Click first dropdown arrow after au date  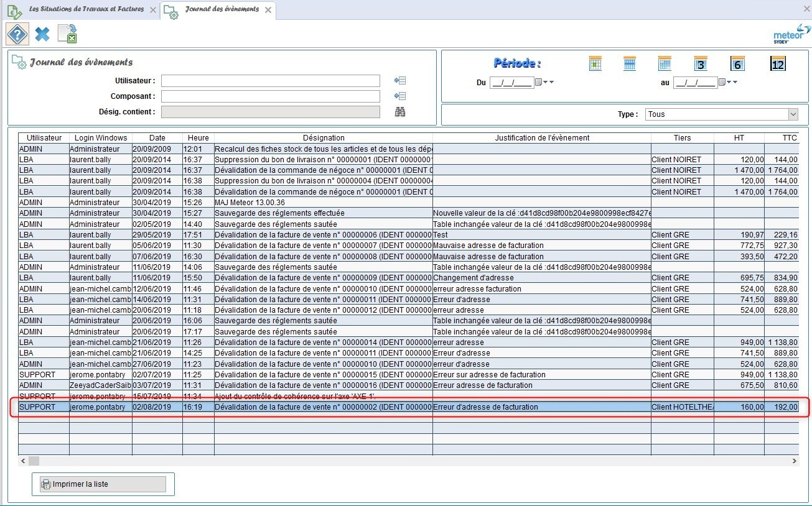pyautogui.click(x=729, y=82)
